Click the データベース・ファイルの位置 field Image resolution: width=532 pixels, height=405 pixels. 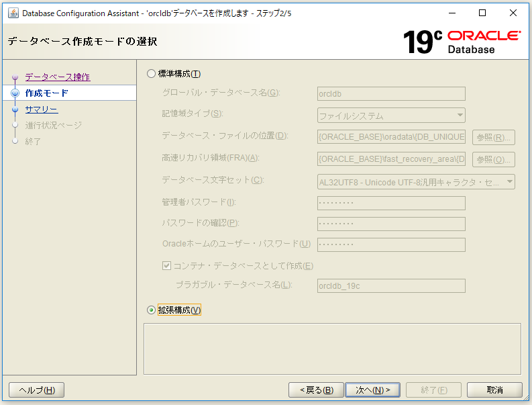click(x=391, y=137)
